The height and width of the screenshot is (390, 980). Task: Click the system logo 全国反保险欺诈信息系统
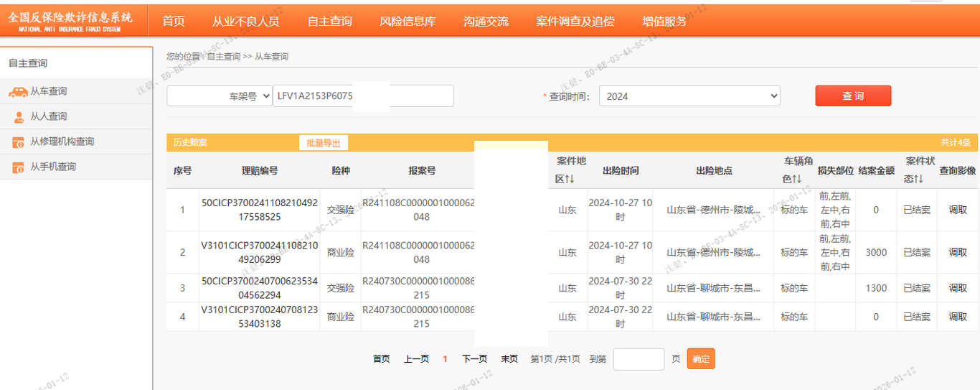70,19
